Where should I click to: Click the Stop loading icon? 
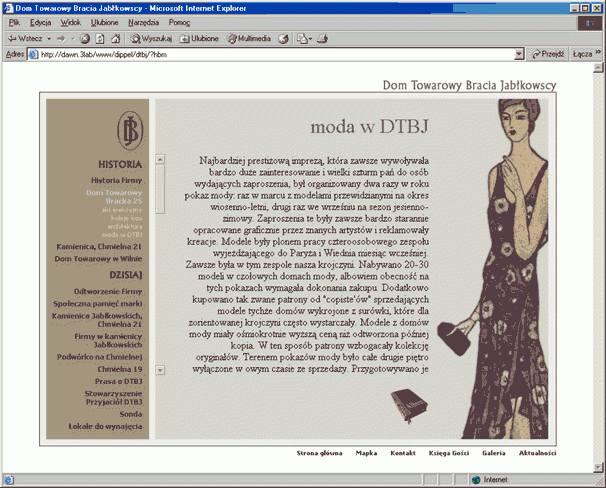86,38
